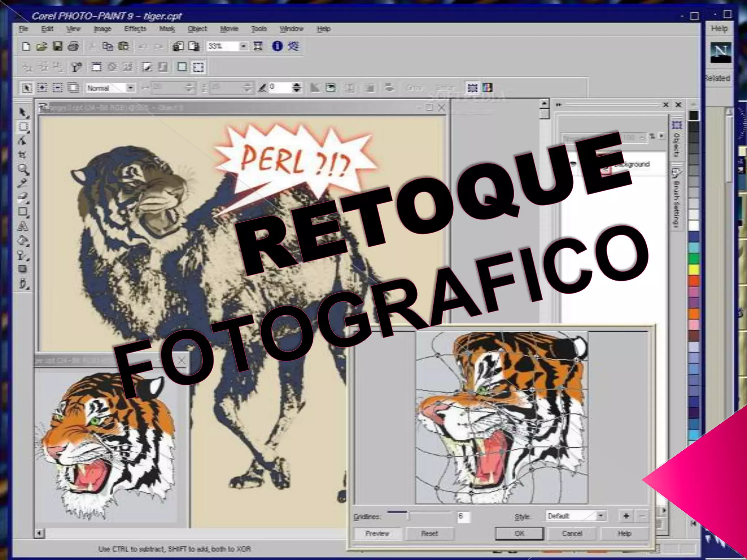This screenshot has width=747, height=560.
Task: Adjust the Gridlines slider
Action: 409,515
